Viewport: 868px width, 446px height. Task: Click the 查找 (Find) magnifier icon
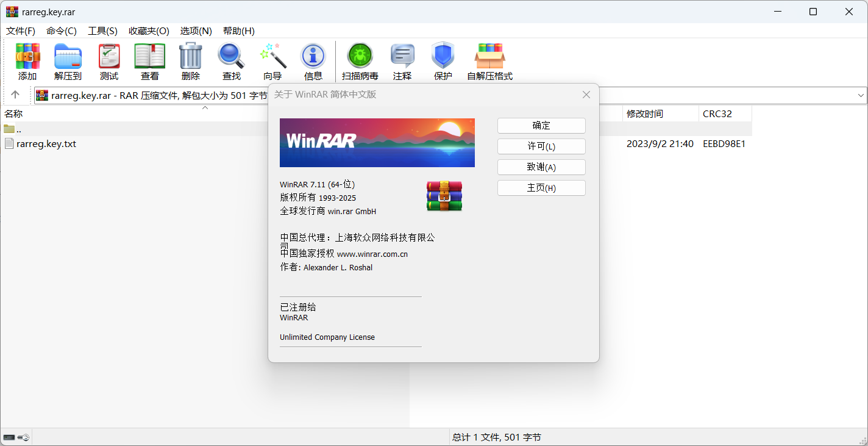231,56
